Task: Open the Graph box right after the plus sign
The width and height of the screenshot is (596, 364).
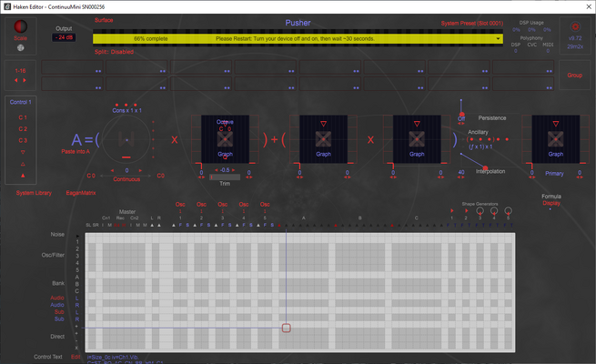Action: [323, 139]
